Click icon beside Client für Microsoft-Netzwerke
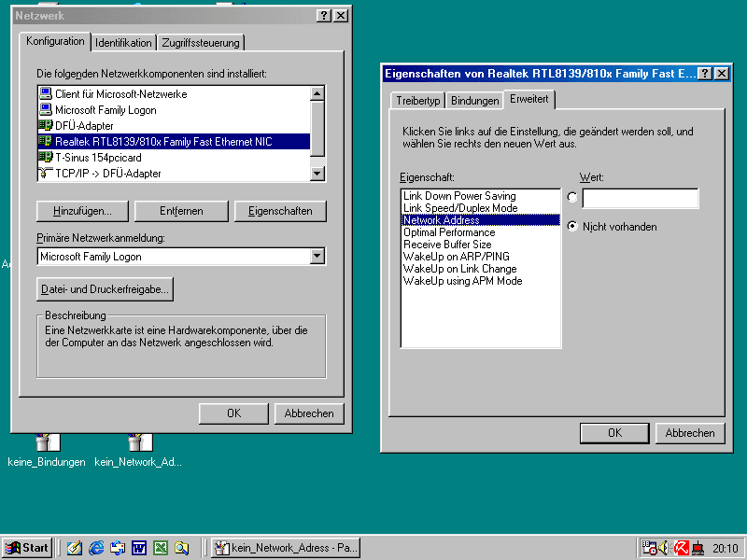The height and width of the screenshot is (560, 747). point(46,94)
